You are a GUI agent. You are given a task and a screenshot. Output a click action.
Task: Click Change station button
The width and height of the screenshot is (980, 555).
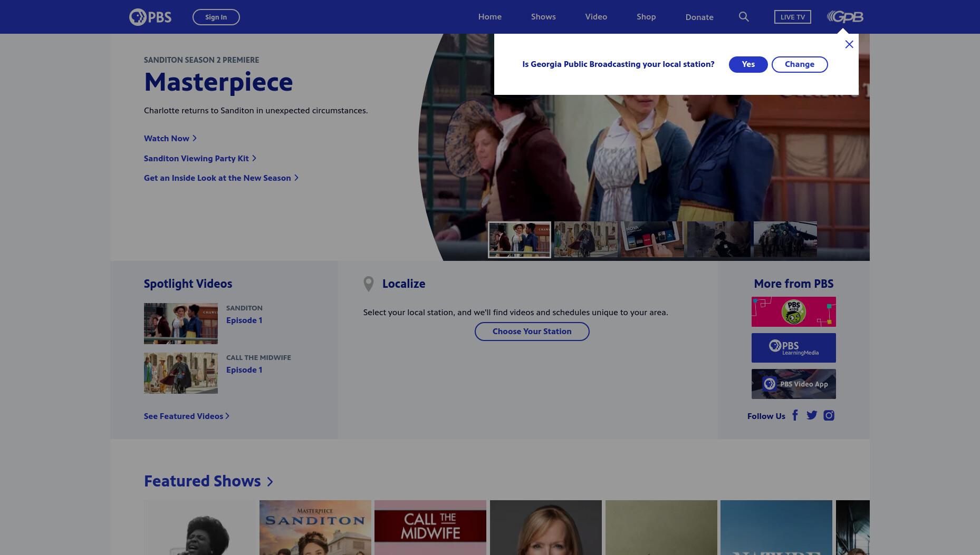click(800, 64)
